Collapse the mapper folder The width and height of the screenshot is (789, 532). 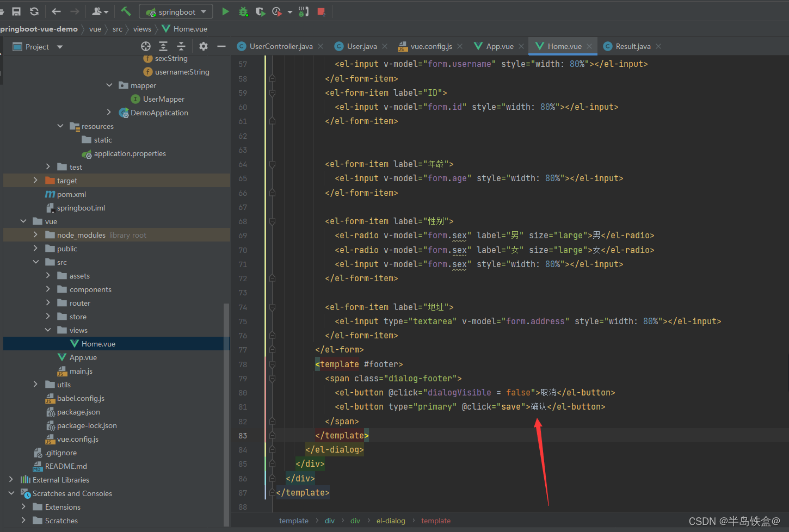109,85
